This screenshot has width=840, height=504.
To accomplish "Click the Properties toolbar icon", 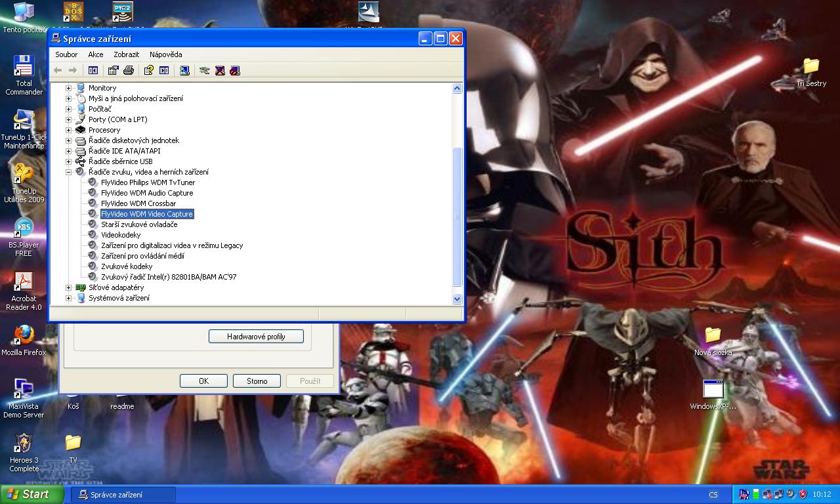I will point(113,70).
